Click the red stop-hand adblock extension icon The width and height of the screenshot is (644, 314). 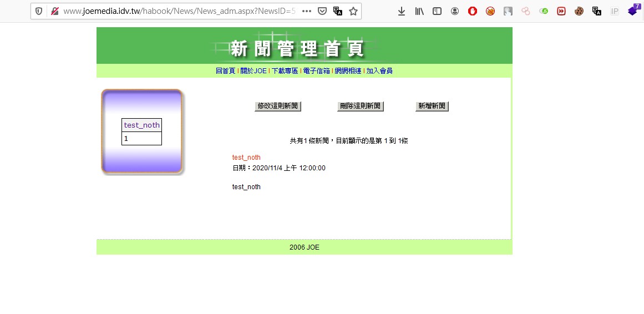473,12
